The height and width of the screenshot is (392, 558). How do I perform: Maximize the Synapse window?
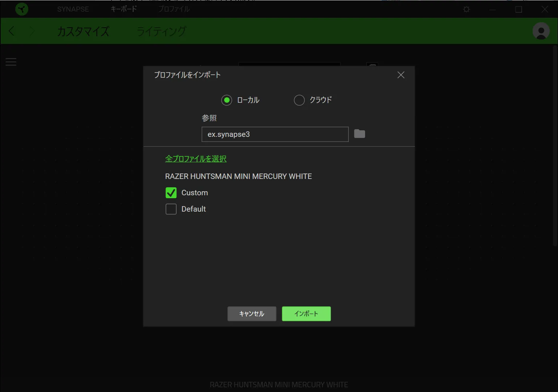pyautogui.click(x=519, y=9)
